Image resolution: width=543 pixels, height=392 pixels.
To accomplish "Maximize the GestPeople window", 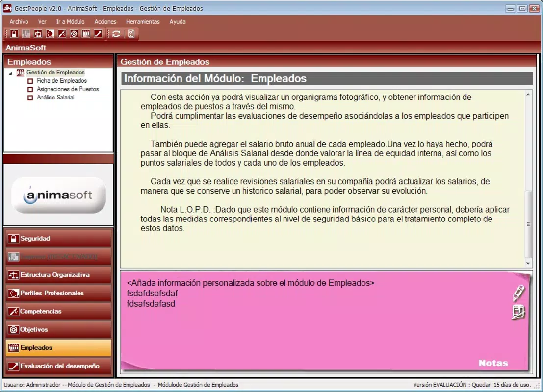I will [522, 9].
